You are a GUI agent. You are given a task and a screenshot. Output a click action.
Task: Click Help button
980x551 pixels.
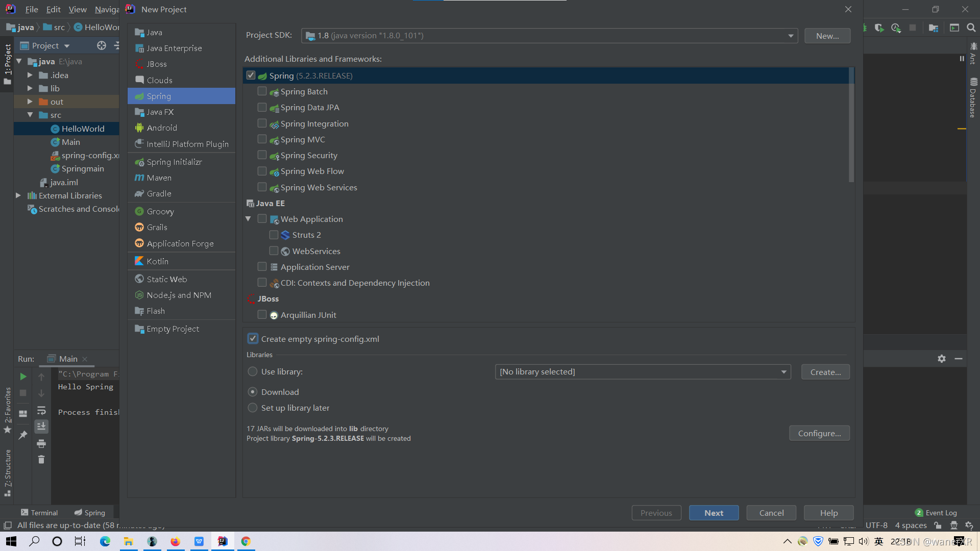(x=829, y=513)
